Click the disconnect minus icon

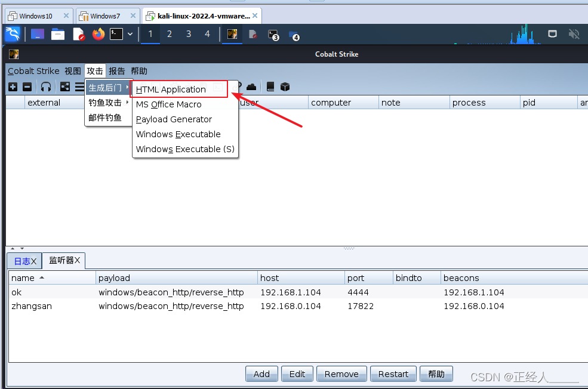point(27,87)
